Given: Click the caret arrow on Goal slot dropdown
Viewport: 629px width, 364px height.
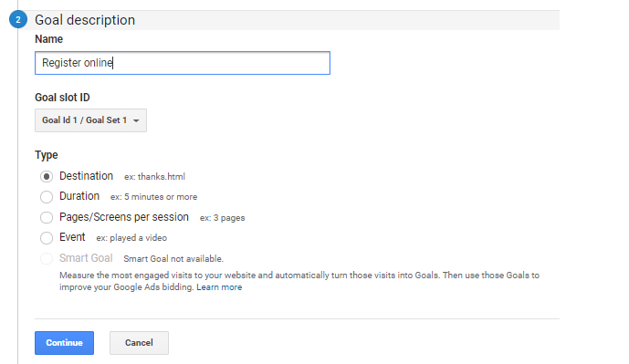Looking at the screenshot, I should click(136, 120).
